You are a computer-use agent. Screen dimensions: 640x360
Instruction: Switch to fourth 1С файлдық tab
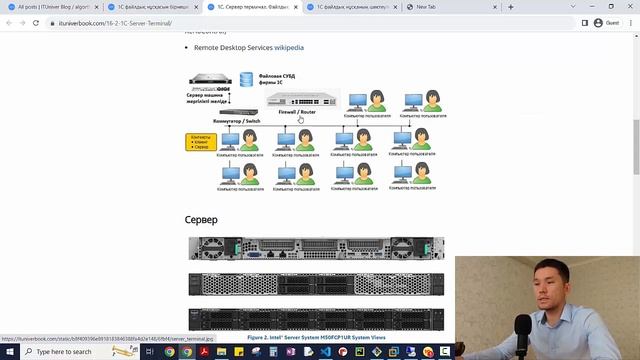pyautogui.click(x=351, y=7)
